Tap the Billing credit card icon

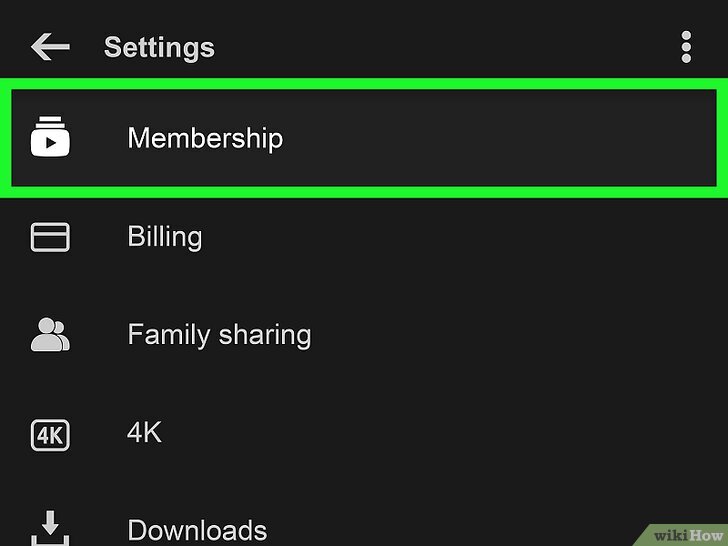click(x=50, y=237)
